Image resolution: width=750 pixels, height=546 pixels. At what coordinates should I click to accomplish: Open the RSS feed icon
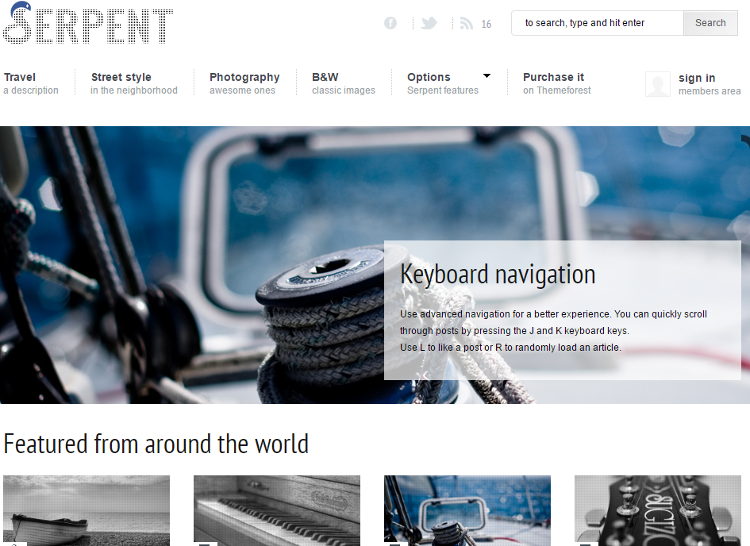[466, 23]
